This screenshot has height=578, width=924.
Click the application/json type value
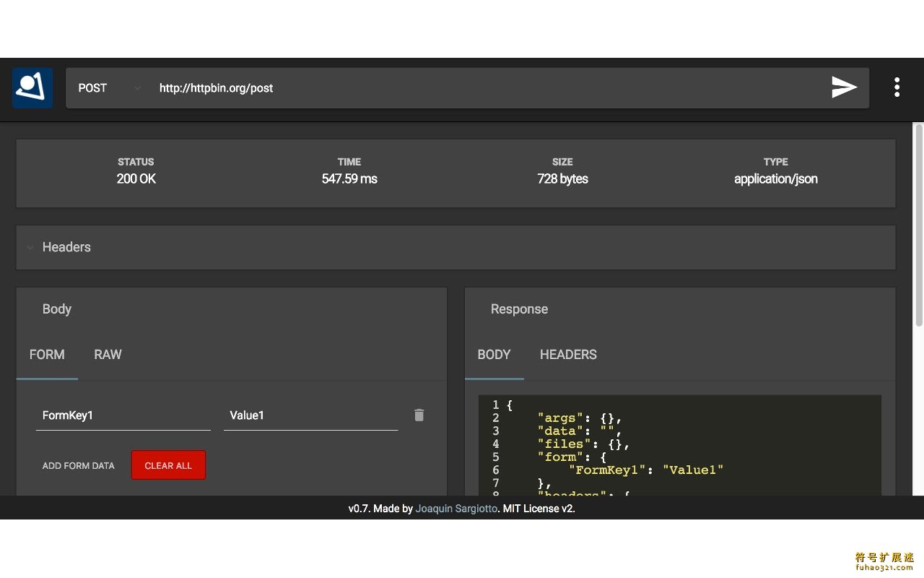[776, 178]
